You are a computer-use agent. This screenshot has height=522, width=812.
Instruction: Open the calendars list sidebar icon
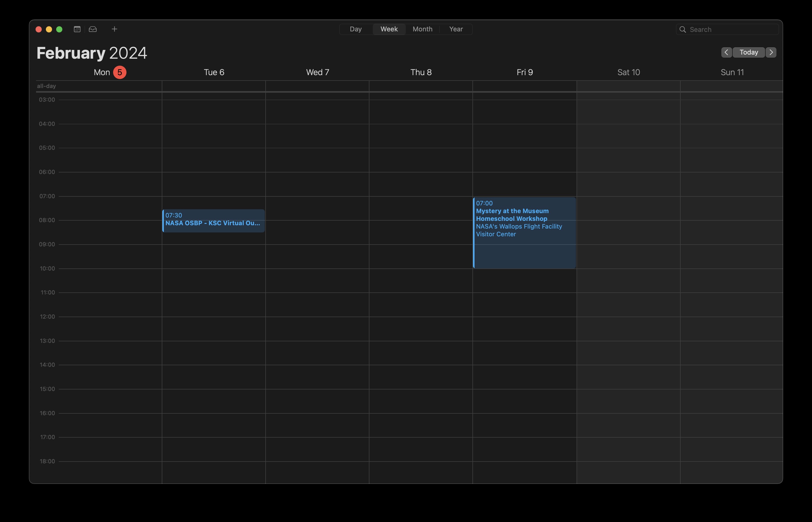point(77,29)
